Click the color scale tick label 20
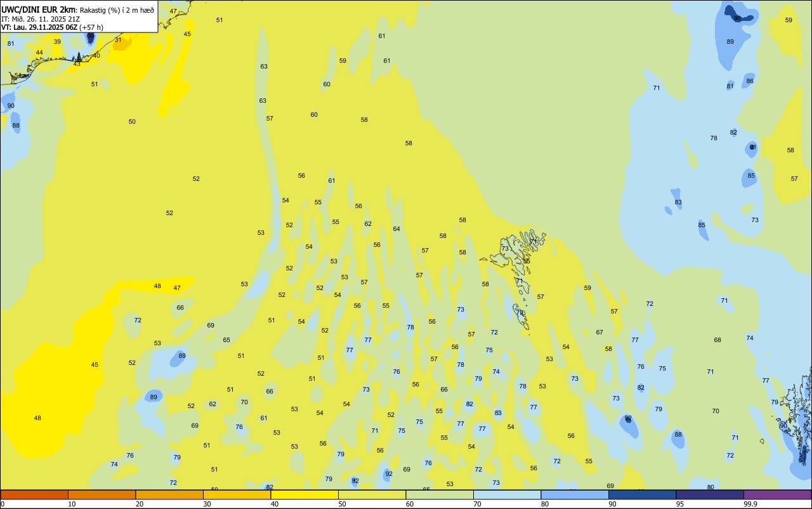 (140, 504)
